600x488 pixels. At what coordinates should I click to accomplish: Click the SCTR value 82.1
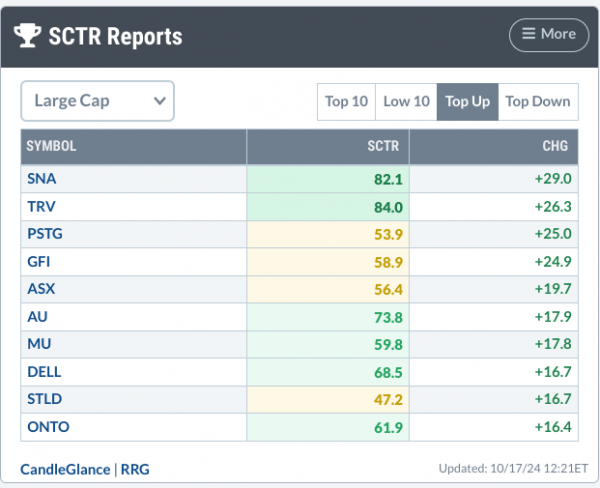click(x=388, y=180)
